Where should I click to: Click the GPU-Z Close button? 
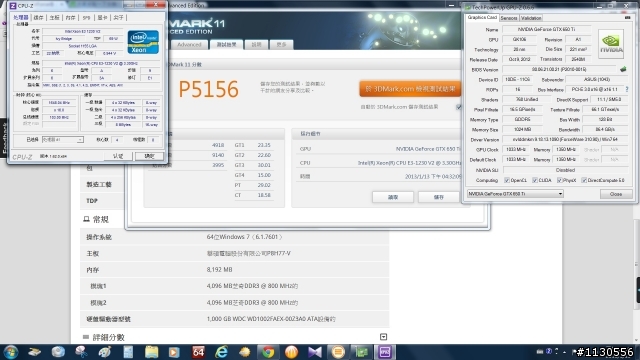616,194
